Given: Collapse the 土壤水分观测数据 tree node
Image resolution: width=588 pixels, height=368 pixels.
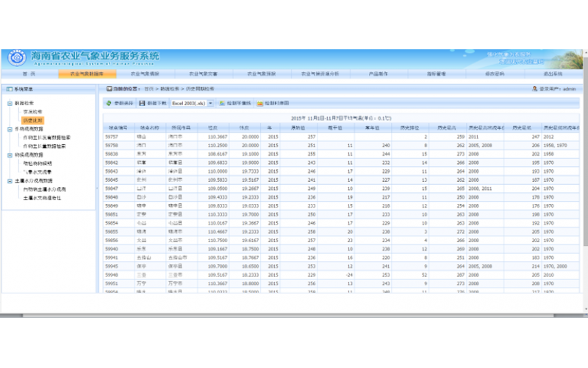Looking at the screenshot, I should click(10, 180).
